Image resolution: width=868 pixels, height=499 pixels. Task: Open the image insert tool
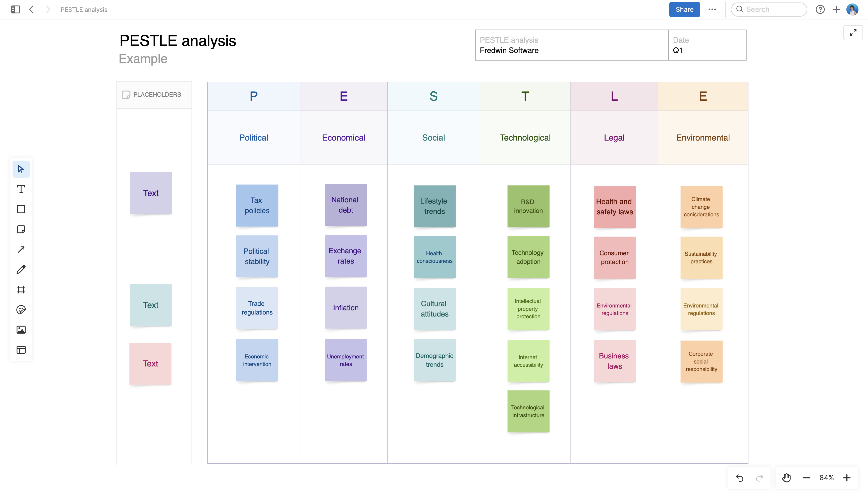coord(21,330)
